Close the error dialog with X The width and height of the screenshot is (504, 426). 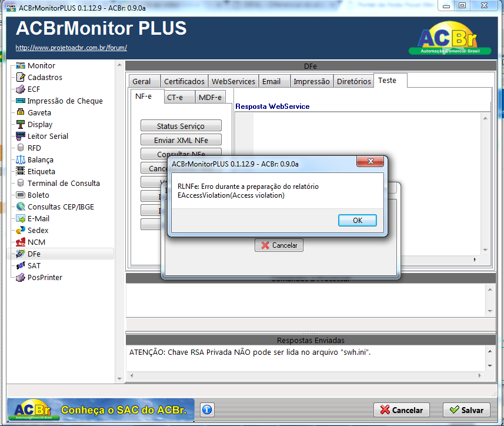point(371,161)
